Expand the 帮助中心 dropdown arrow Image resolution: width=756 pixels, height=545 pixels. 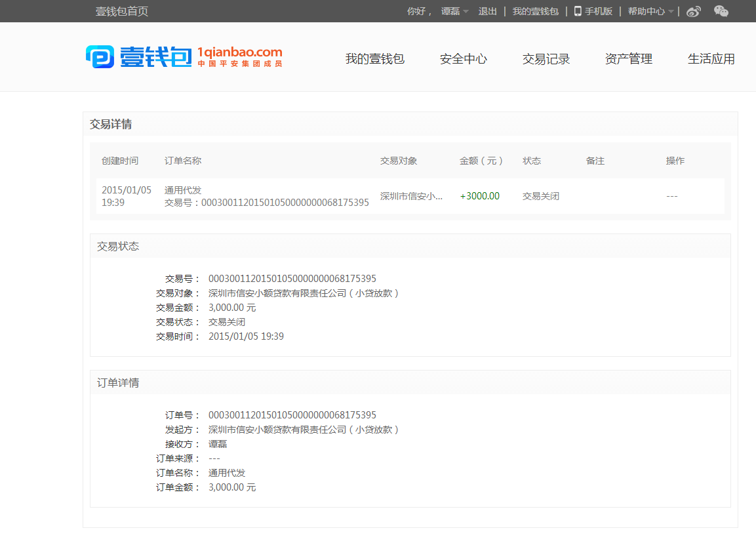click(x=671, y=12)
